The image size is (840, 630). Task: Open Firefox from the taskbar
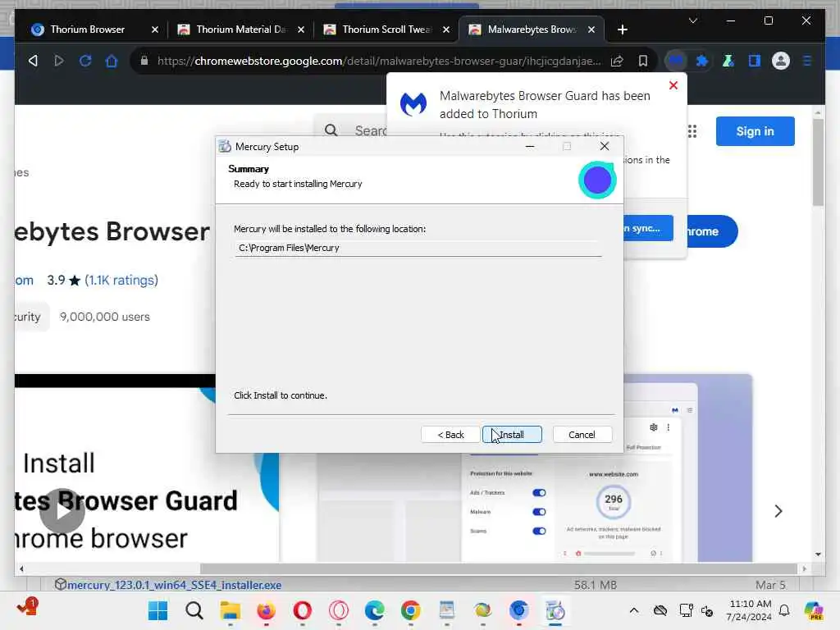267,610
